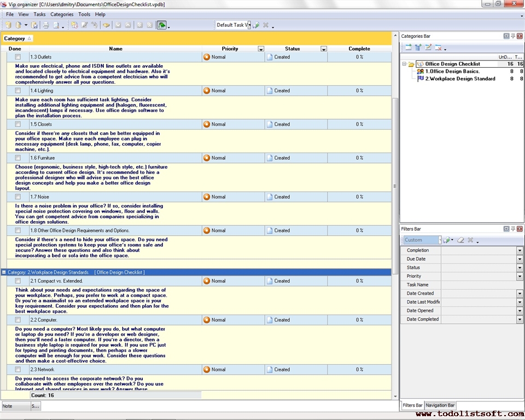This screenshot has width=525, height=420.
Task: Open the Completion filter dropdown
Action: 520,250
